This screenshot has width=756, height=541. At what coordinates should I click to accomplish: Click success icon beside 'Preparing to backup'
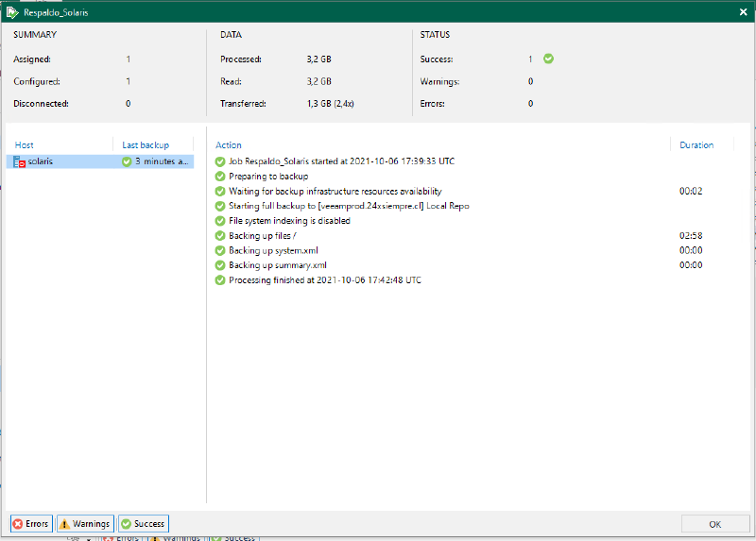(220, 177)
